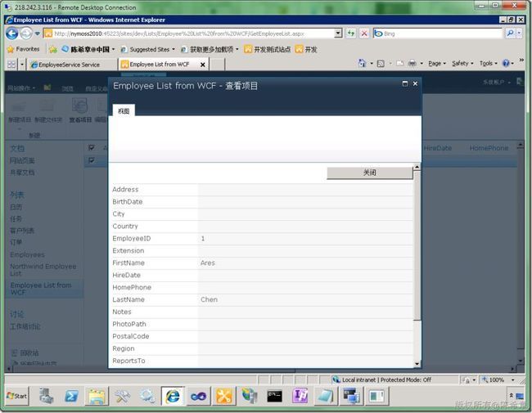
Task: Open recent pages dropdown beside Forward button
Action: coord(37,34)
